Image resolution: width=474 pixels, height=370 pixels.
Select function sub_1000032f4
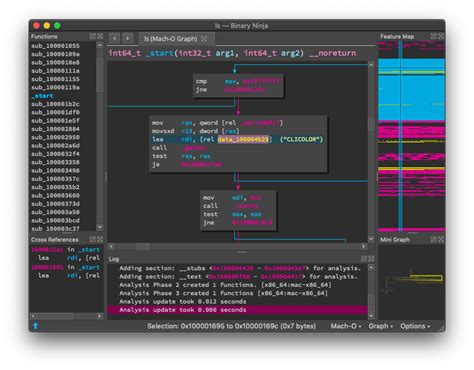click(55, 154)
